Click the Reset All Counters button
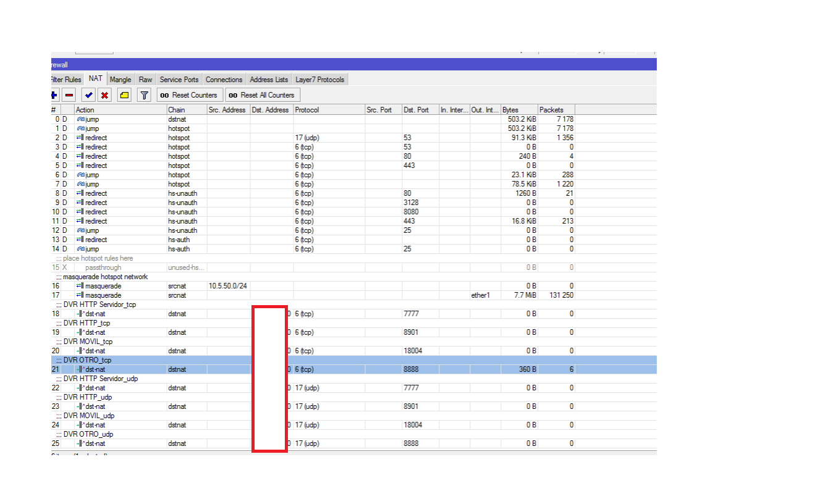831x504 pixels. [x=263, y=95]
